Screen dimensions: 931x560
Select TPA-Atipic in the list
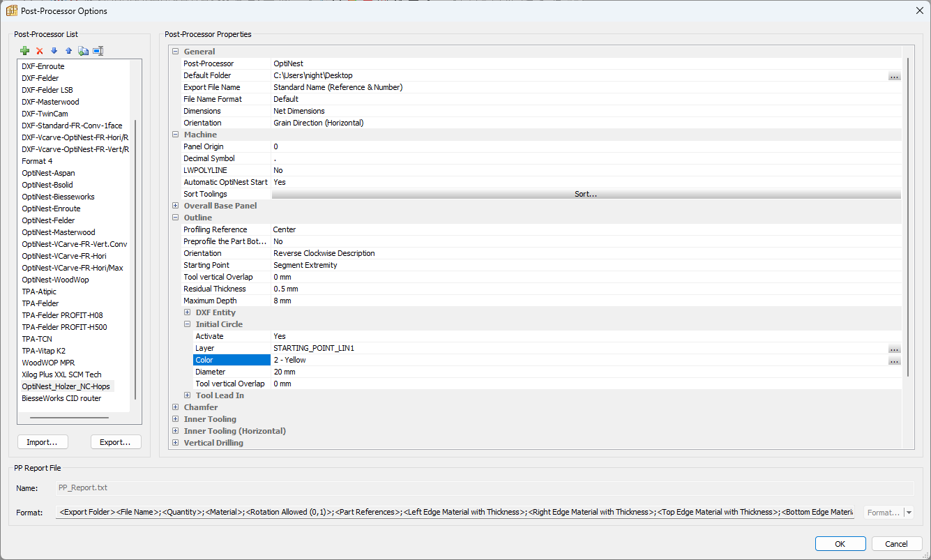point(39,292)
